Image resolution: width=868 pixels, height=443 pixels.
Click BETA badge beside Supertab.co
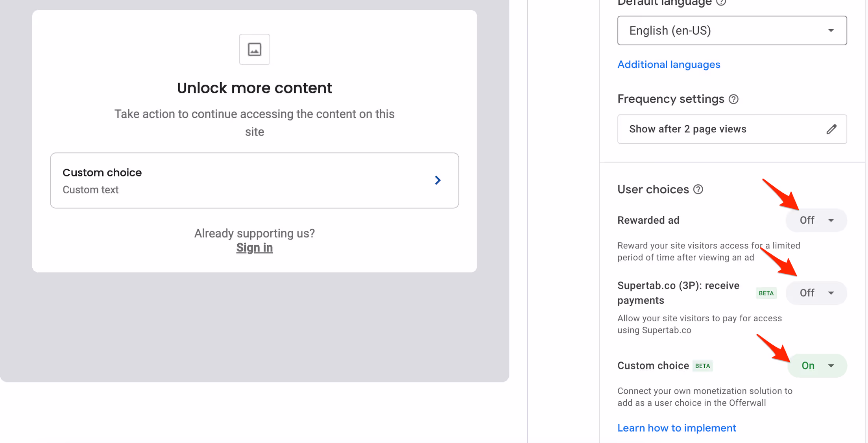[766, 293]
